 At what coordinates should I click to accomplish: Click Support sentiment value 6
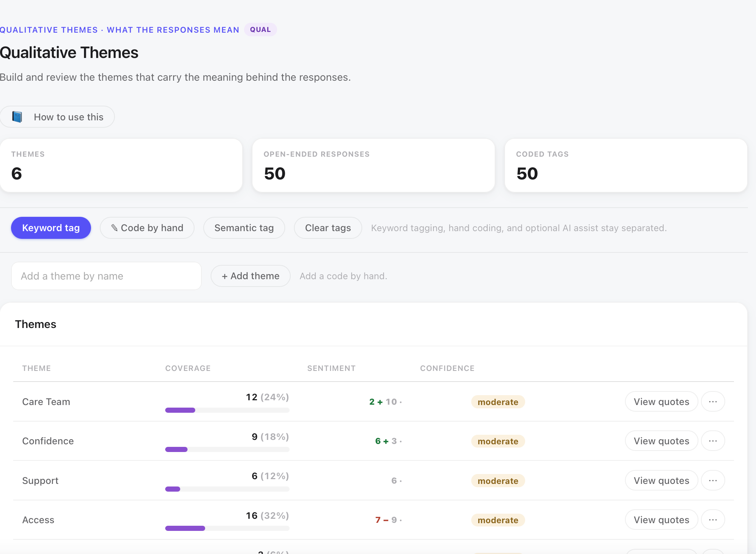coord(396,481)
